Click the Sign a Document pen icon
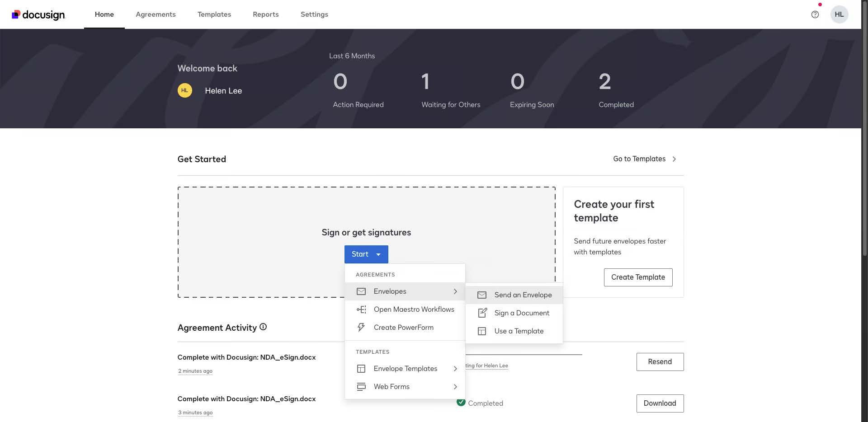This screenshot has height=422, width=868. [x=482, y=313]
